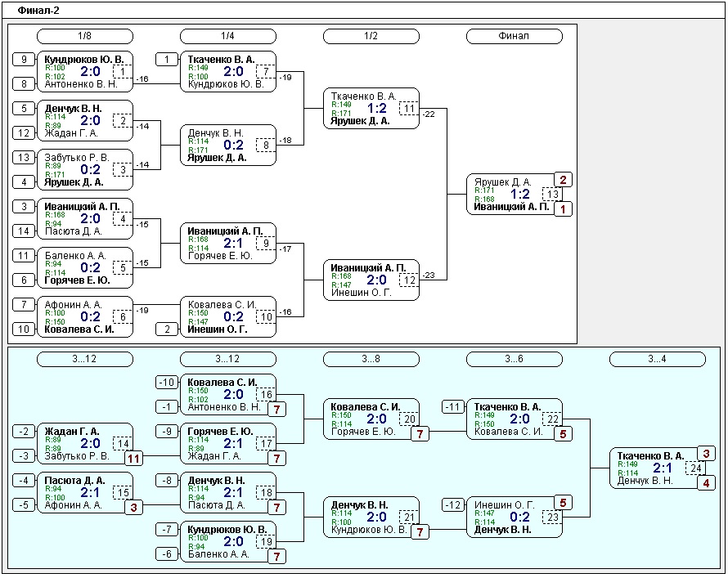Open match 21 Денчук vs Кундрюков

tap(371, 518)
